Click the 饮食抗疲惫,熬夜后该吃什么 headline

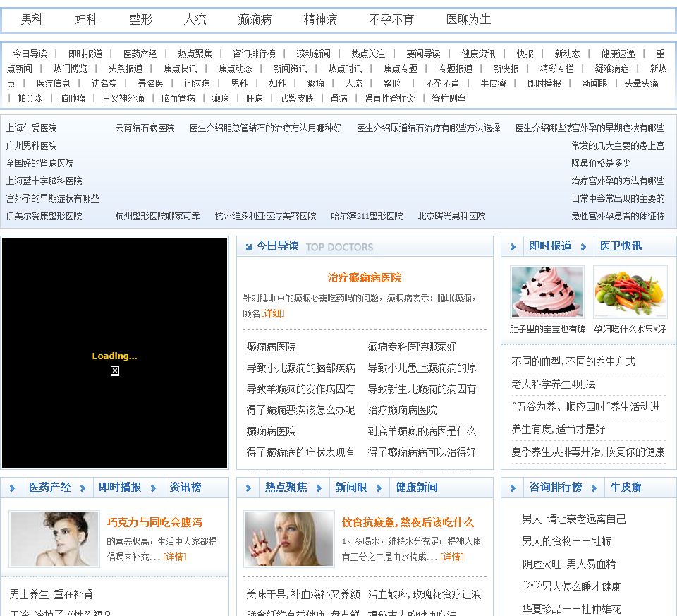[x=408, y=522]
